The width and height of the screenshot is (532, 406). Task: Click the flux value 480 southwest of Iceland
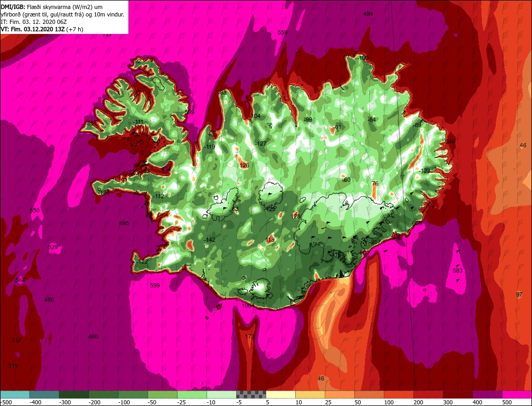coord(49,300)
